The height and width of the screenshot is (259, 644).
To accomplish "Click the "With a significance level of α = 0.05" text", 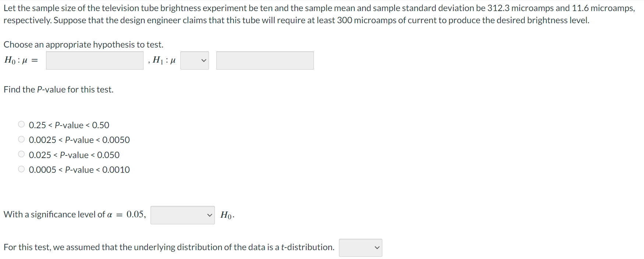I will coord(75,214).
